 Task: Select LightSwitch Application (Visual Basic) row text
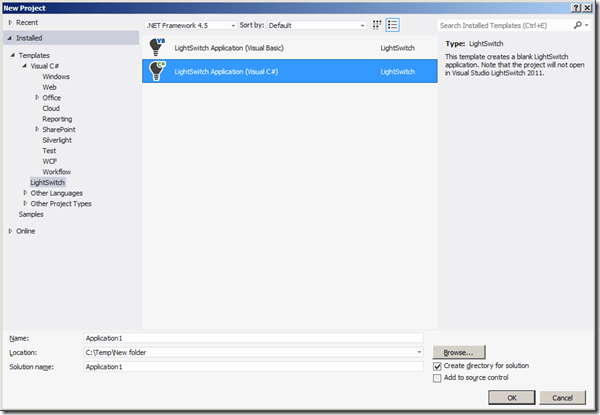coord(229,48)
